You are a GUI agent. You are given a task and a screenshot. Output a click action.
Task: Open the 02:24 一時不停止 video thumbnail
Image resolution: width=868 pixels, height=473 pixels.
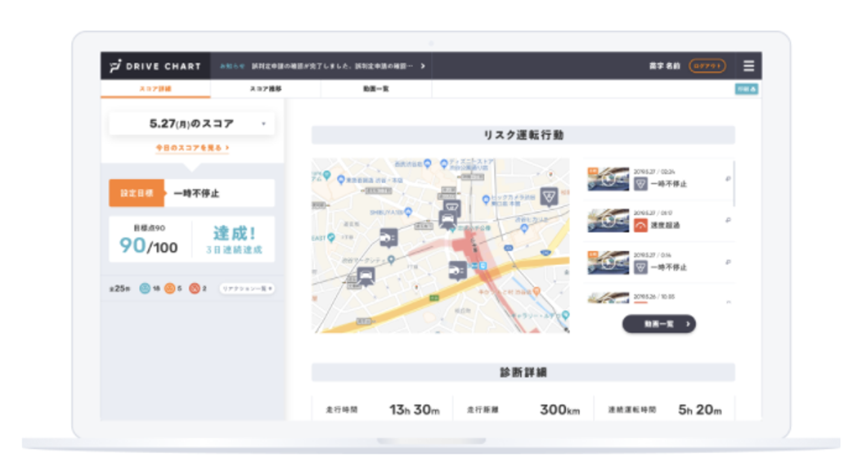click(x=608, y=179)
